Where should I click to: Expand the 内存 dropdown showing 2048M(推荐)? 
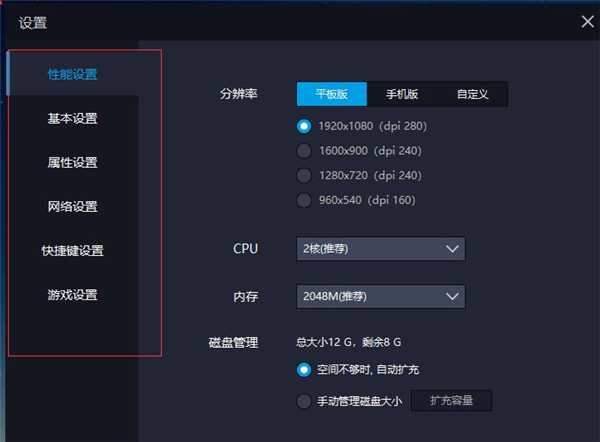coord(381,297)
